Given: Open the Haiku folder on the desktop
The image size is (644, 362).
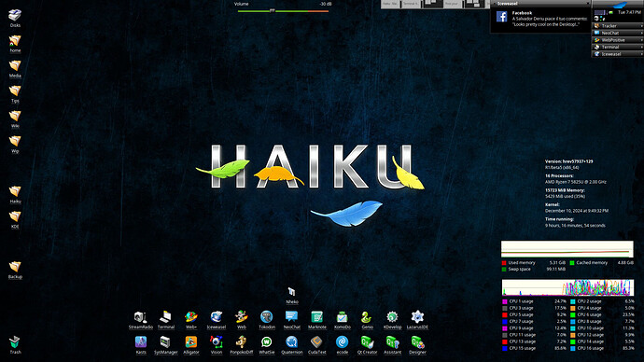Looking at the screenshot, I should [15, 191].
